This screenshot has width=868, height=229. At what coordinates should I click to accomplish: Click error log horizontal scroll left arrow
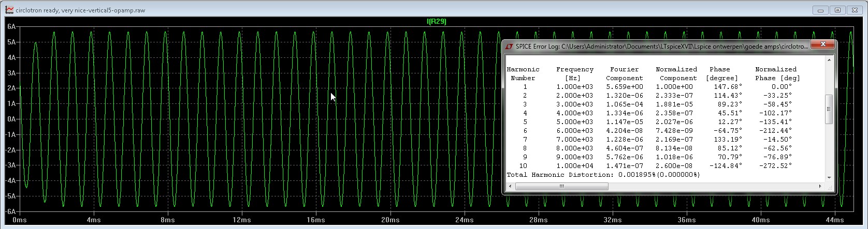click(510, 186)
